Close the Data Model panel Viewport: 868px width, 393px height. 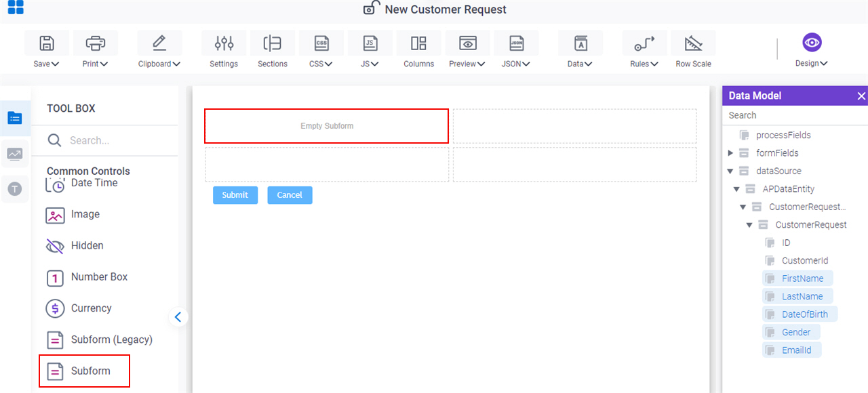click(x=861, y=96)
